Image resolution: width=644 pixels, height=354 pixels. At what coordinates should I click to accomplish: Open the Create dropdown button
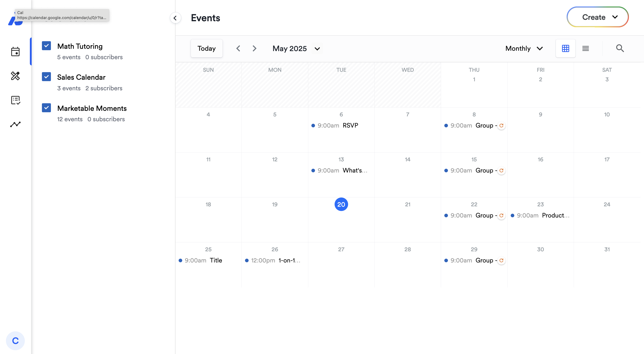[x=598, y=17]
